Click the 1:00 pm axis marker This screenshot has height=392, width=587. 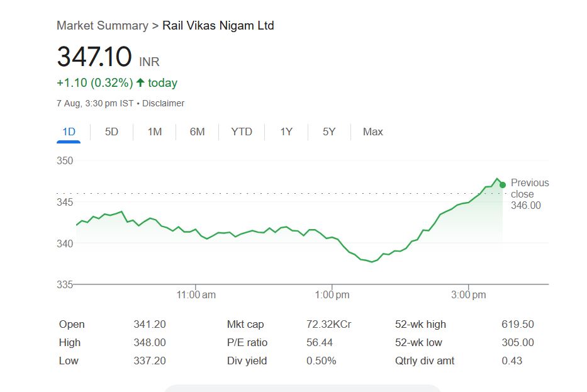click(x=332, y=294)
